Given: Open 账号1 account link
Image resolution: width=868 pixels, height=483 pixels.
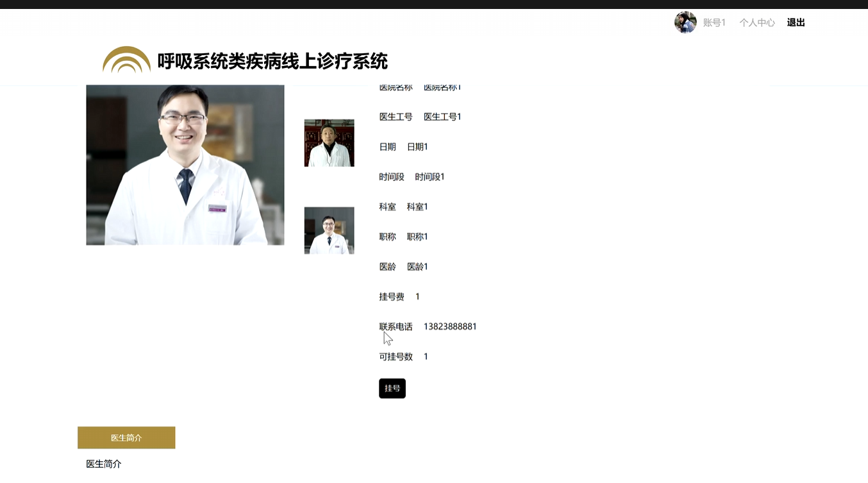Looking at the screenshot, I should click(x=714, y=22).
